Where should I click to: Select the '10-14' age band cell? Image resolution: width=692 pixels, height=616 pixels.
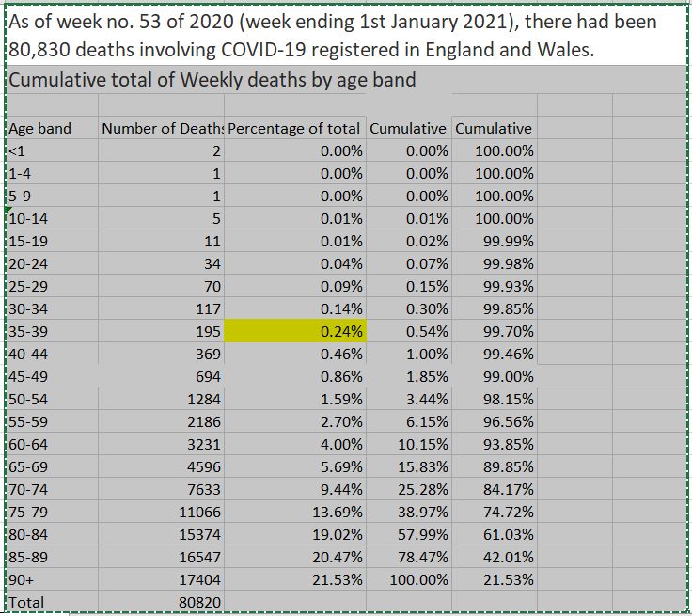(26, 218)
